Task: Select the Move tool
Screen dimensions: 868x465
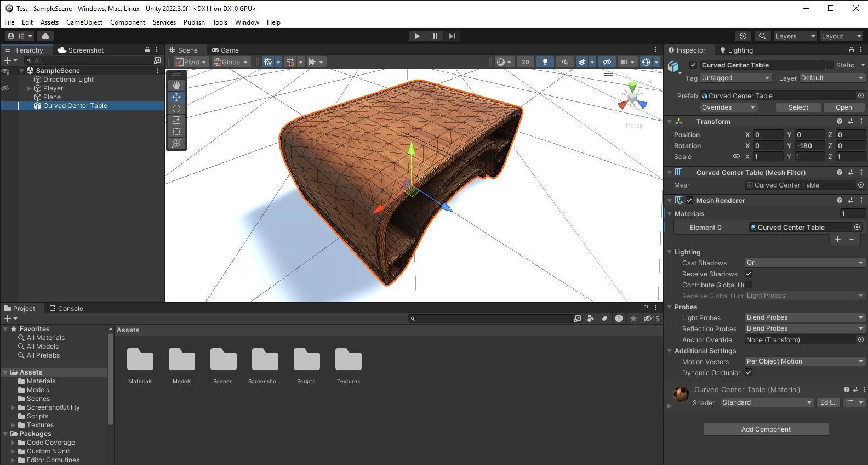Action: (176, 97)
